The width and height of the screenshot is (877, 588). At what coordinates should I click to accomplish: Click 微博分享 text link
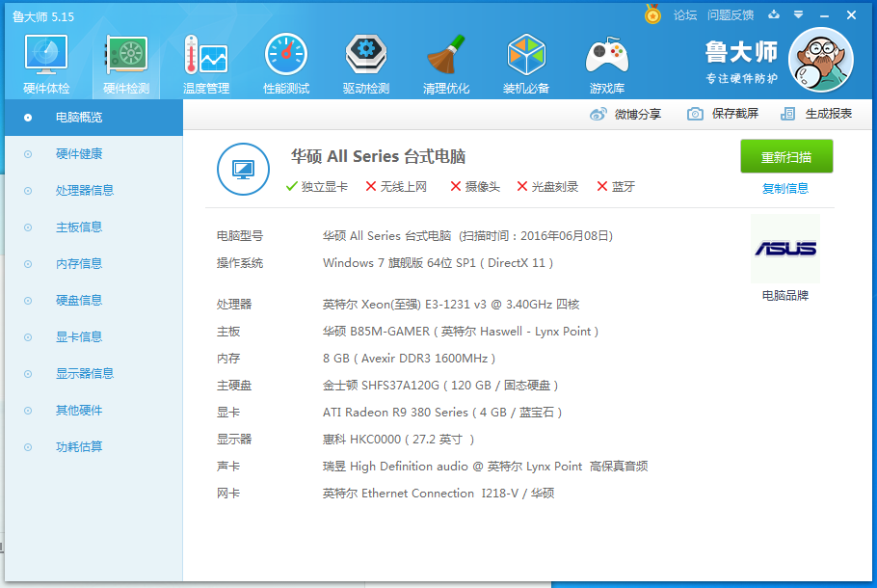click(x=638, y=114)
